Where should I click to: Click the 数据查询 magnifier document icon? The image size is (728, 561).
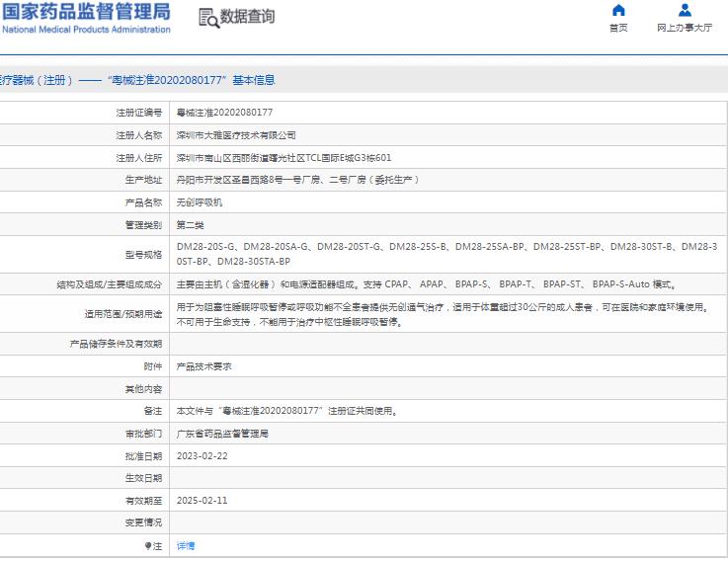pyautogui.click(x=208, y=18)
